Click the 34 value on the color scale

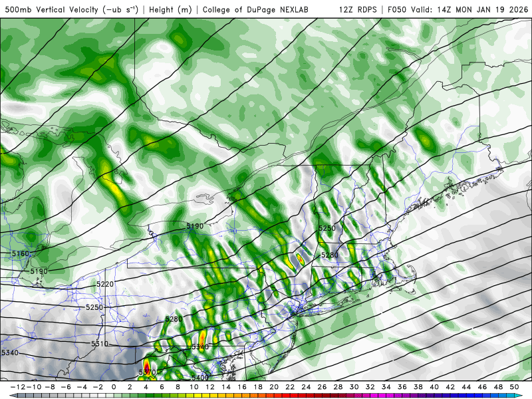coord(386,387)
